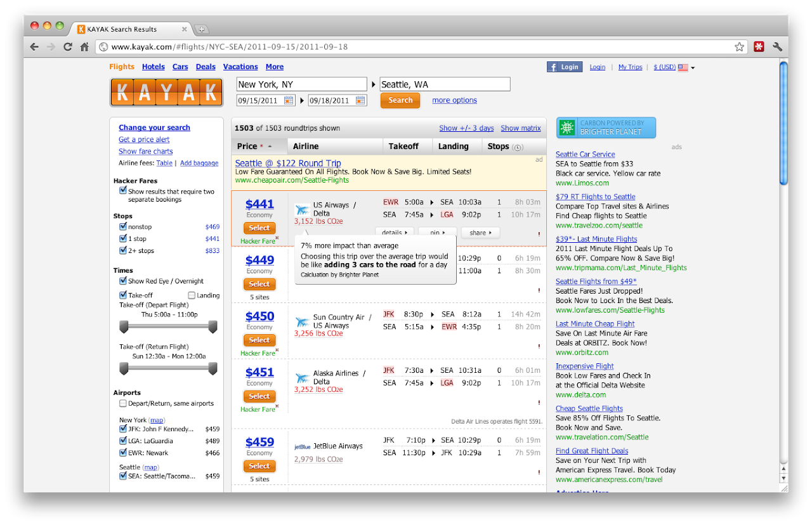
Task: Click airline icon for Sun Country Air
Action: pyautogui.click(x=302, y=322)
